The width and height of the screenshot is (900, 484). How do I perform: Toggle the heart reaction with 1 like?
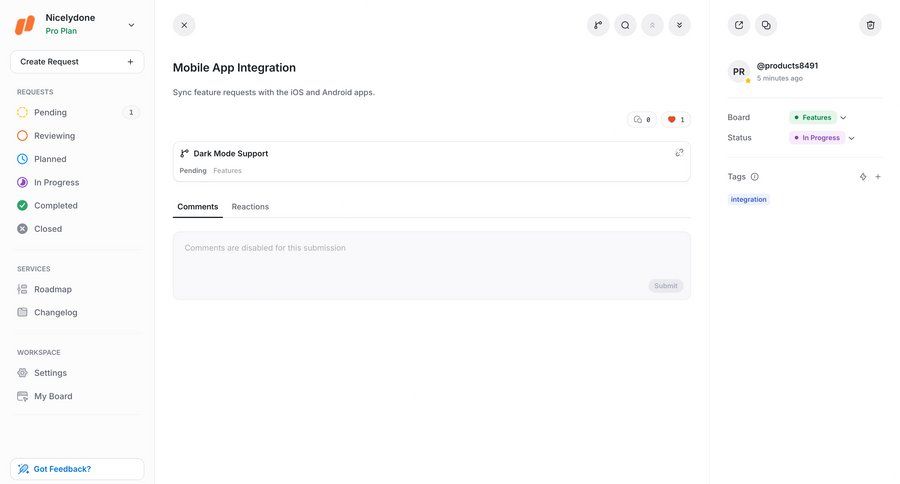click(x=676, y=120)
